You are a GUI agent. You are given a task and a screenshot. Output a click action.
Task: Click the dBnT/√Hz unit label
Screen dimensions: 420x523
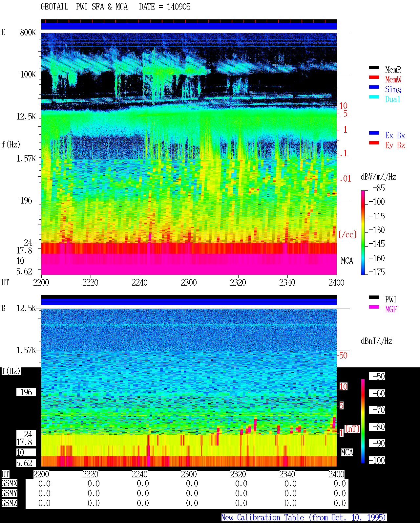point(377,341)
